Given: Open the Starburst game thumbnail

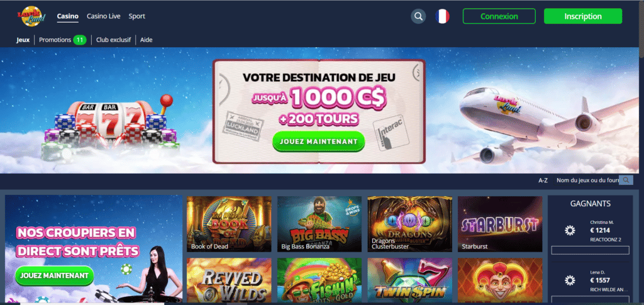Looking at the screenshot, I should click(500, 224).
